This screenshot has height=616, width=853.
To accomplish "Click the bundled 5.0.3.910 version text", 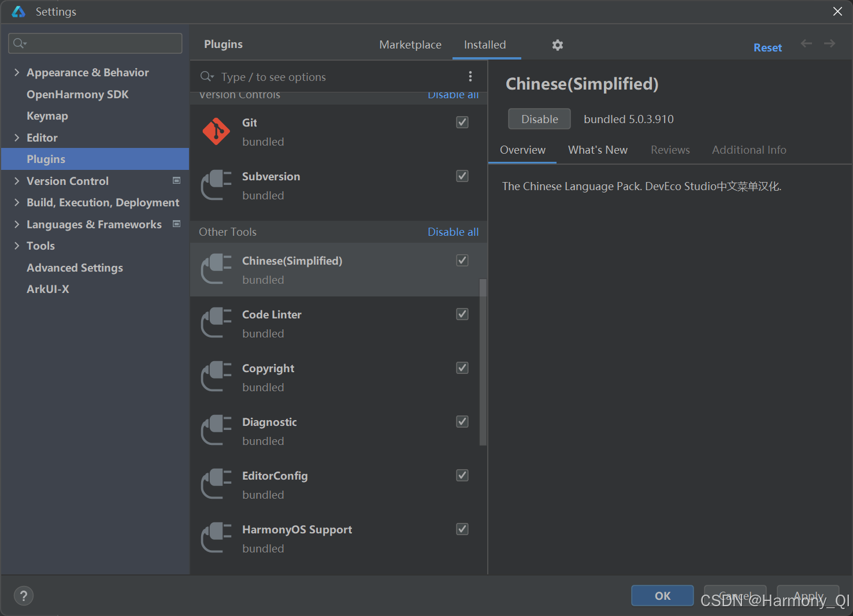I will 629,119.
